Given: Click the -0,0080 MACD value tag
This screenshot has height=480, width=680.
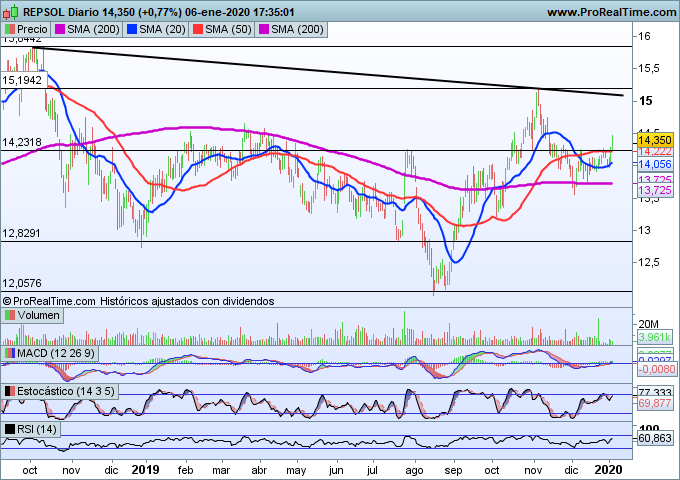Looking at the screenshot, I should [656, 369].
